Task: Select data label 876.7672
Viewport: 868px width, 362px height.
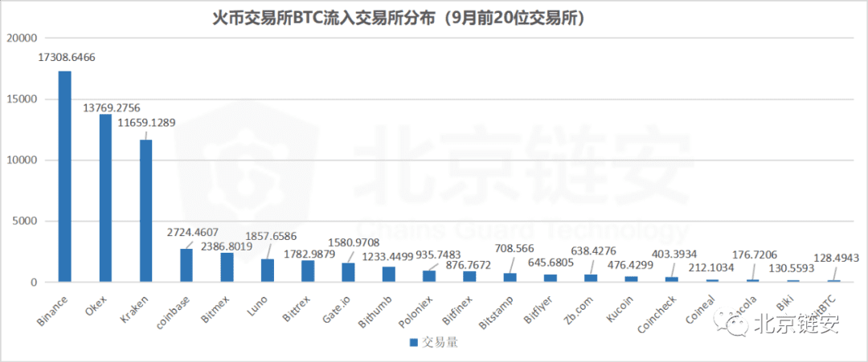Action: (x=467, y=265)
